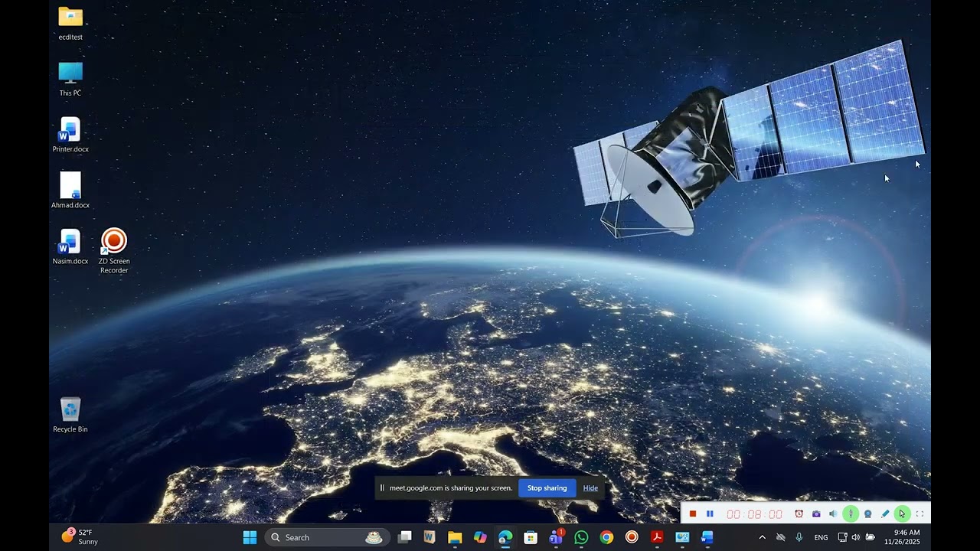Screen dimensions: 980x551
Task: Open Task View from the taskbar
Action: [405, 537]
